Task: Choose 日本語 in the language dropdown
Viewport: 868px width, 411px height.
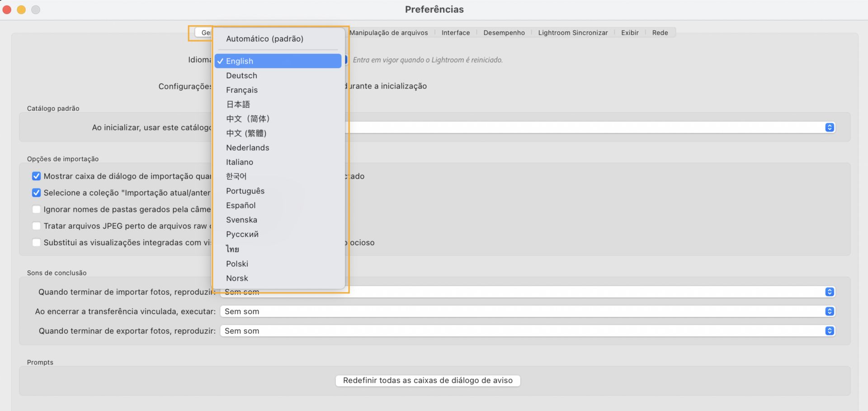Action: coord(238,104)
